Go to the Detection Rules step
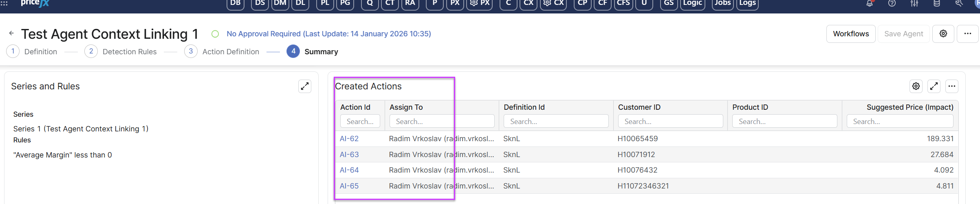The height and width of the screenshot is (204, 980). click(129, 52)
